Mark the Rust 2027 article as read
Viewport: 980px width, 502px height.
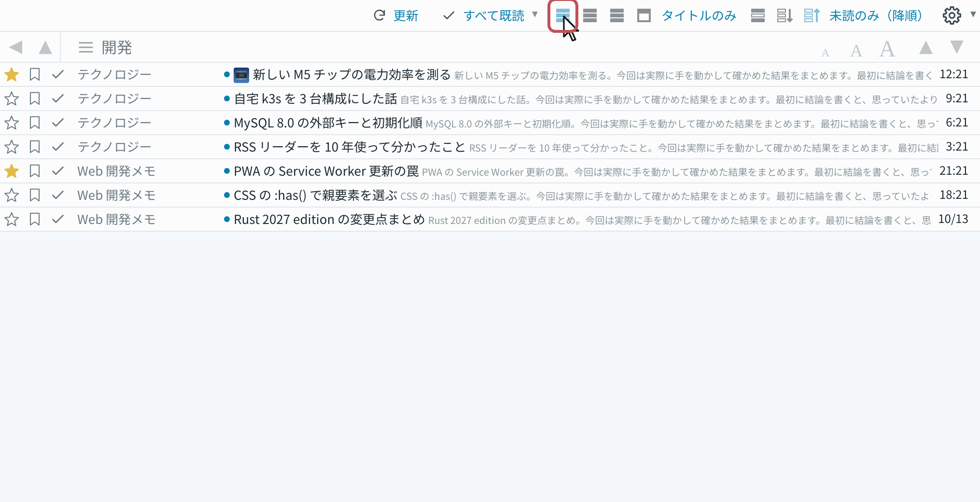(x=58, y=219)
